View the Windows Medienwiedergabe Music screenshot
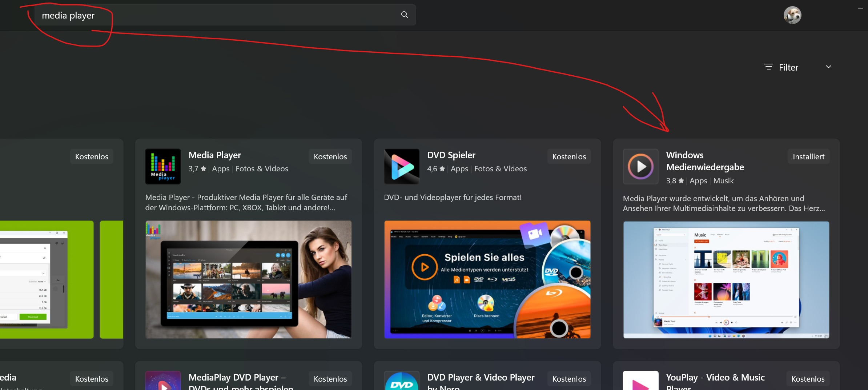This screenshot has width=868, height=390. [x=726, y=280]
